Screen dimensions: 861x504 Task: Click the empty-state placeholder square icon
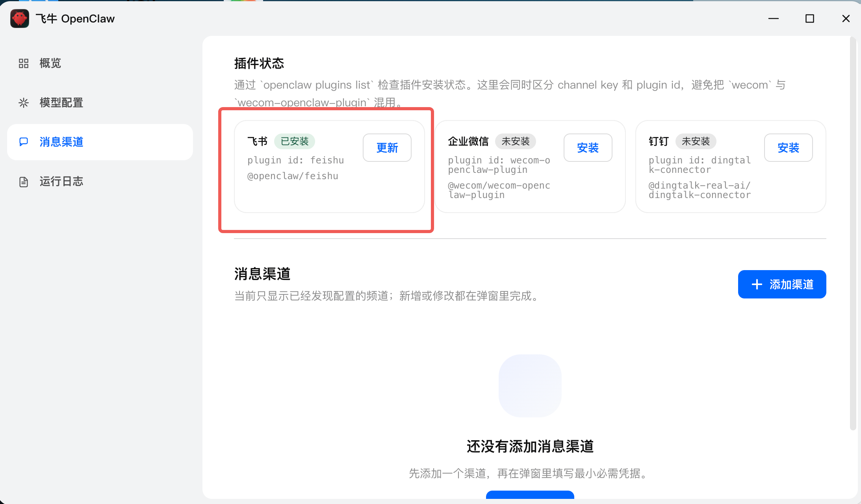[x=530, y=385]
